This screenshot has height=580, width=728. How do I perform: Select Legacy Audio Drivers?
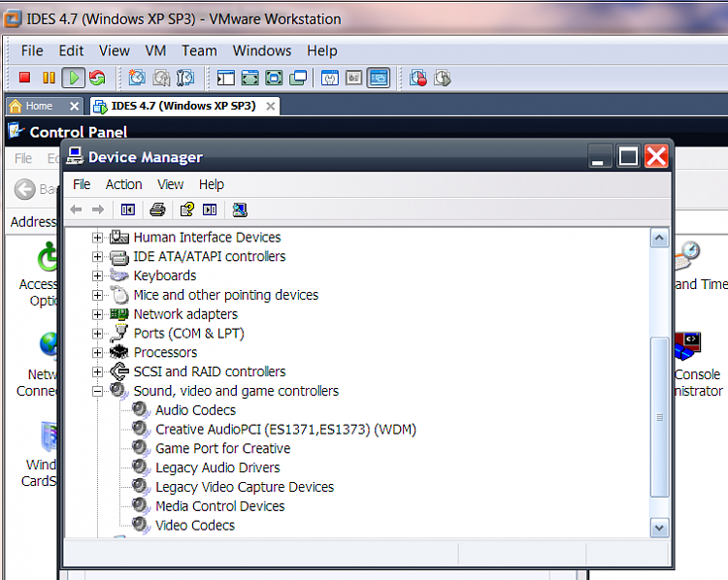[x=217, y=467]
